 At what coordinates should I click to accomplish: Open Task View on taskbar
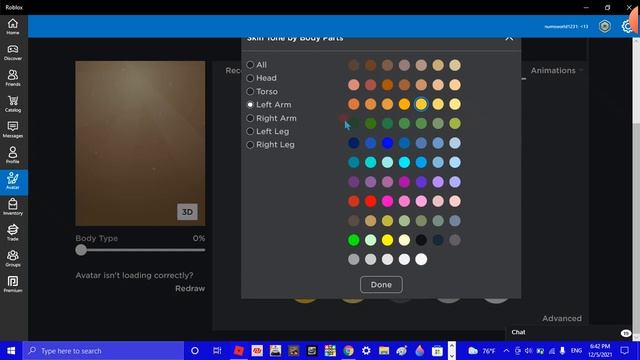(217, 351)
